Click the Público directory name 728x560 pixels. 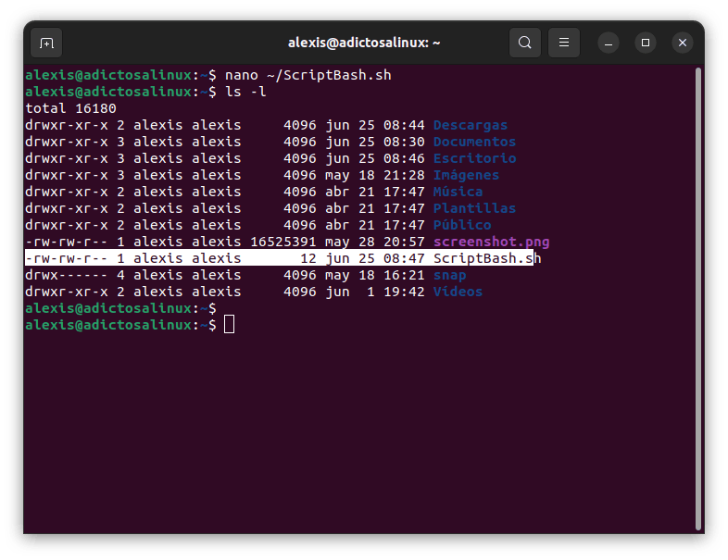[462, 225]
